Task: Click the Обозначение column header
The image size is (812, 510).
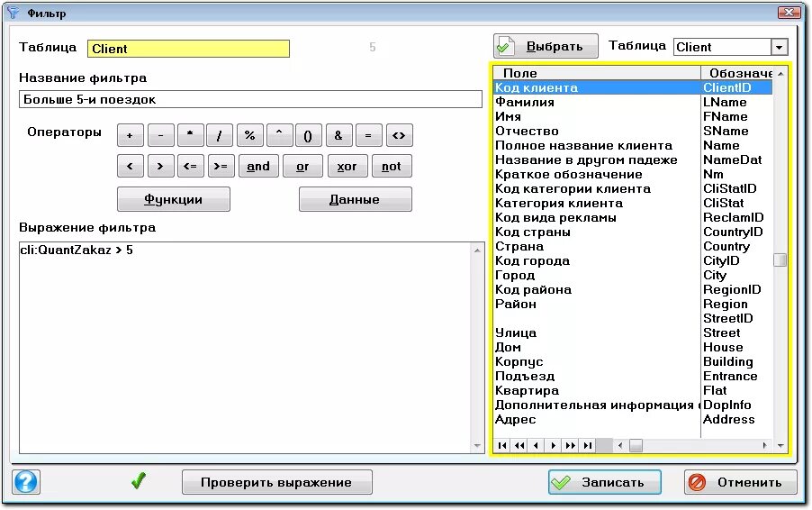Action: pyautogui.click(x=737, y=73)
